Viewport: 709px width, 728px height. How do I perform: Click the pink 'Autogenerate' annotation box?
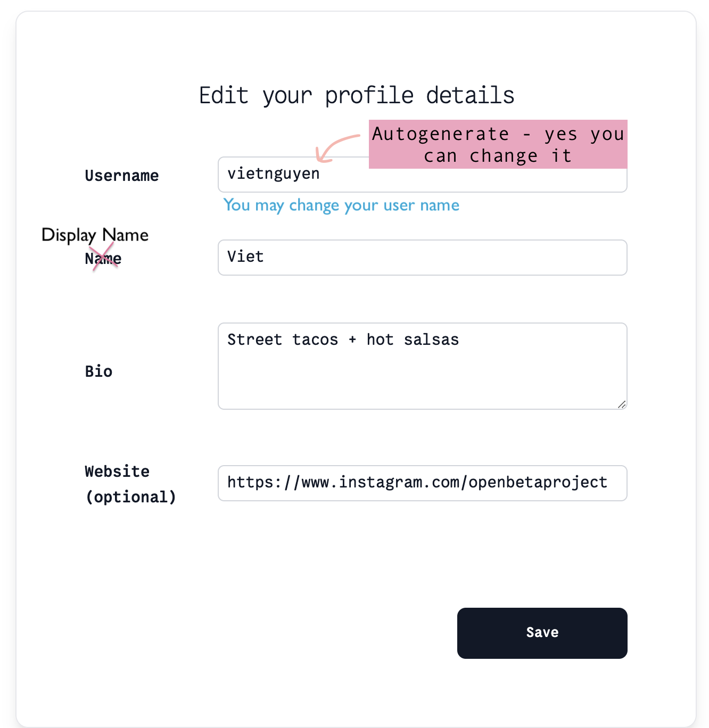(498, 145)
